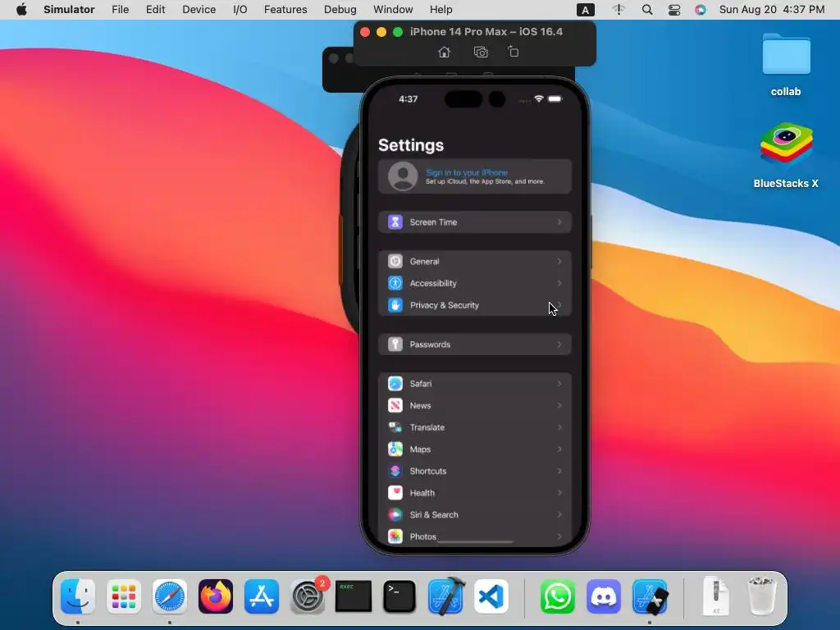
Task: Tap the Siri & Search icon
Action: [395, 515]
